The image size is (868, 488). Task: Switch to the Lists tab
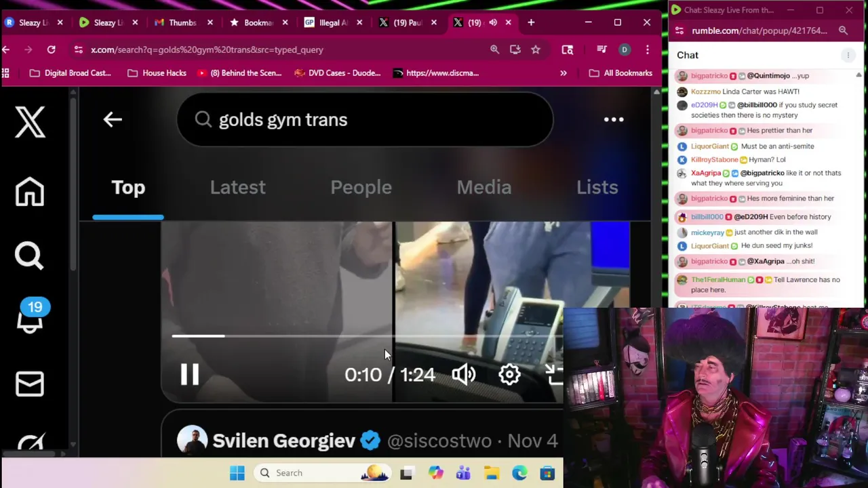[597, 187]
